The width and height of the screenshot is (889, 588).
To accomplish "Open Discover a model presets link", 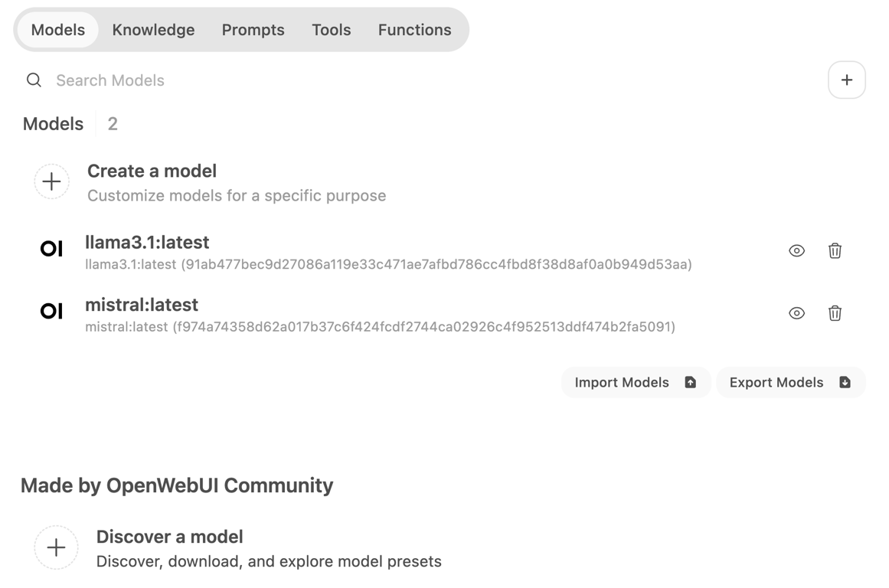I will pos(169,537).
